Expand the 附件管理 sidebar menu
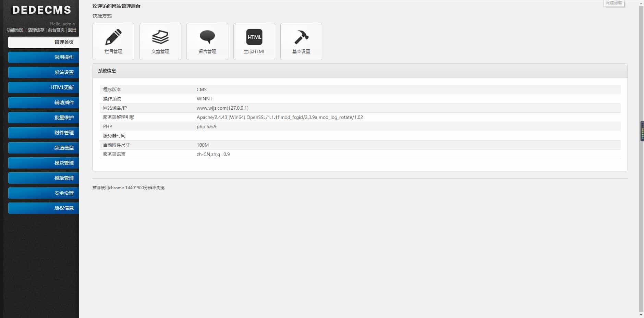Image resolution: width=644 pixels, height=318 pixels. tap(44, 133)
